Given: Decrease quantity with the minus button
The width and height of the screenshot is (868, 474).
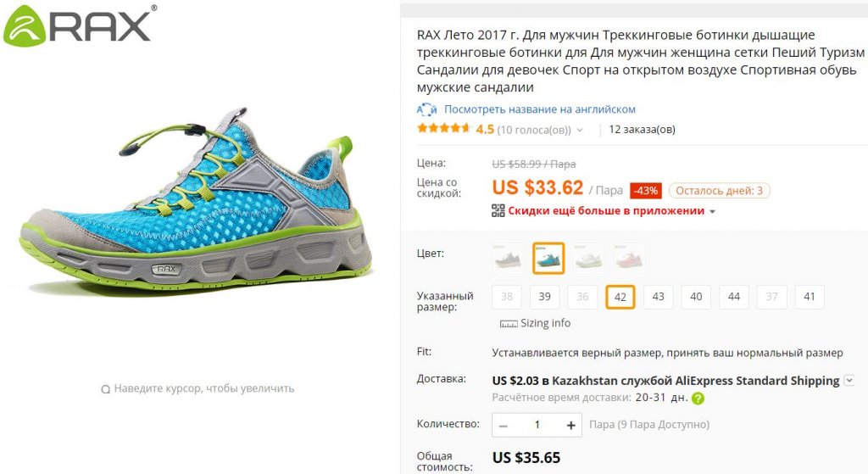Looking at the screenshot, I should point(504,426).
